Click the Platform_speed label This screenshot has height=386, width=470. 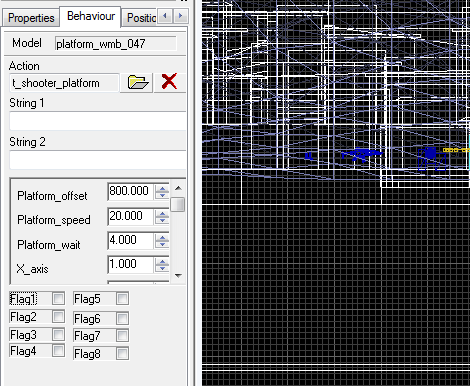tap(54, 220)
